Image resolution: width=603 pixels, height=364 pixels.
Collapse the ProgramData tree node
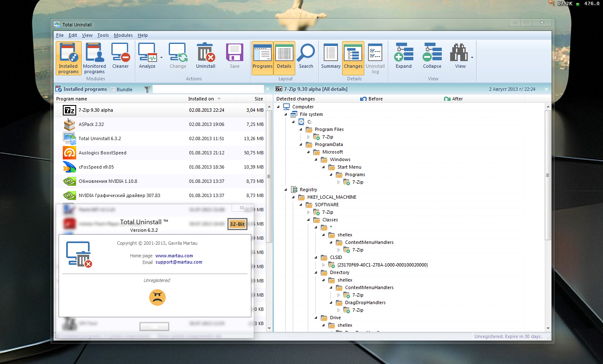pyautogui.click(x=301, y=144)
